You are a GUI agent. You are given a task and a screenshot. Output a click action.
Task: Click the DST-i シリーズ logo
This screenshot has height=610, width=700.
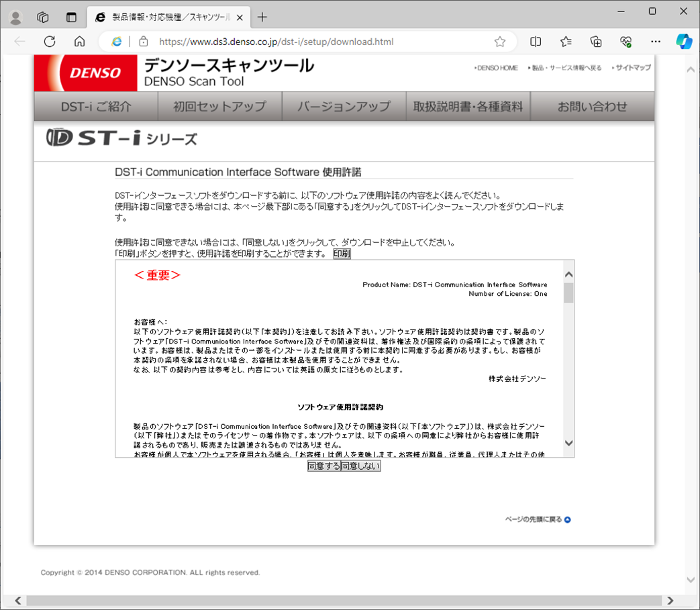(121, 138)
